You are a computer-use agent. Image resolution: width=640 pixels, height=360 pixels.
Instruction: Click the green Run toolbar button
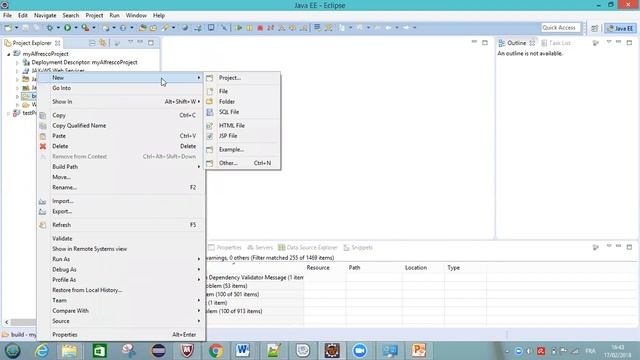click(67, 28)
